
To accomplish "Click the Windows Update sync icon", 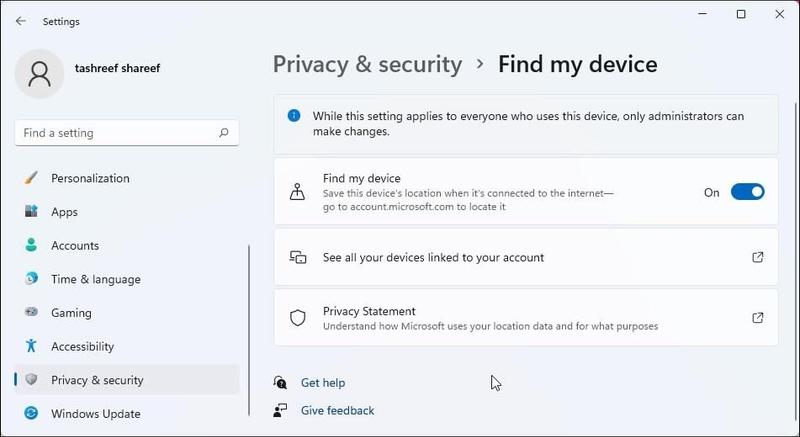I will coord(32,413).
